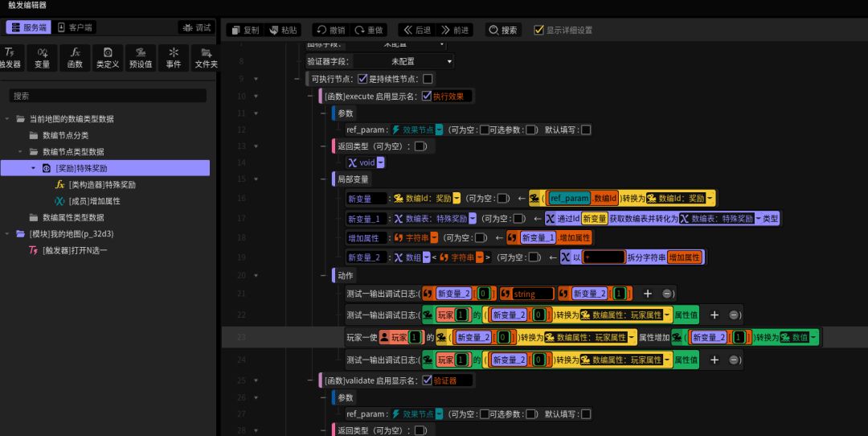The image size is (868, 436).
Task: Select the 函数 (function) icon
Action: pos(75,56)
